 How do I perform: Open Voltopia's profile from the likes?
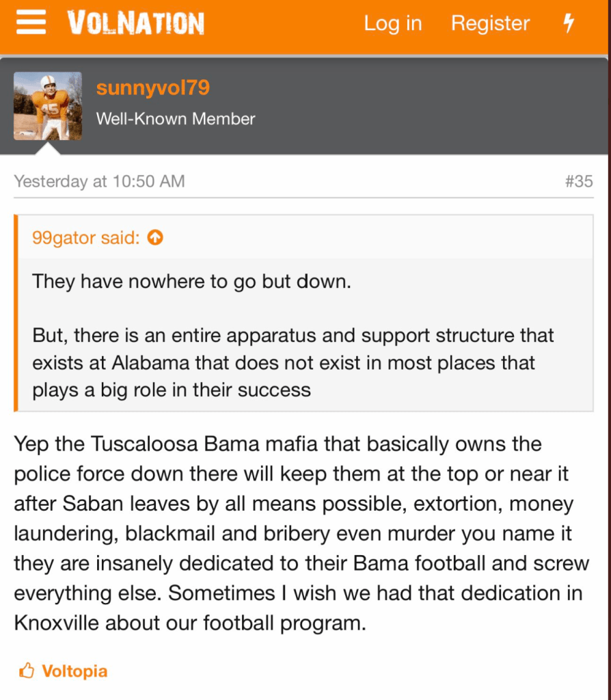[74, 671]
